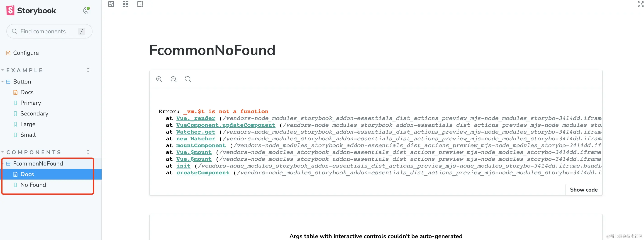644x240 pixels.
Task: Open the No Found story
Action: (x=33, y=185)
